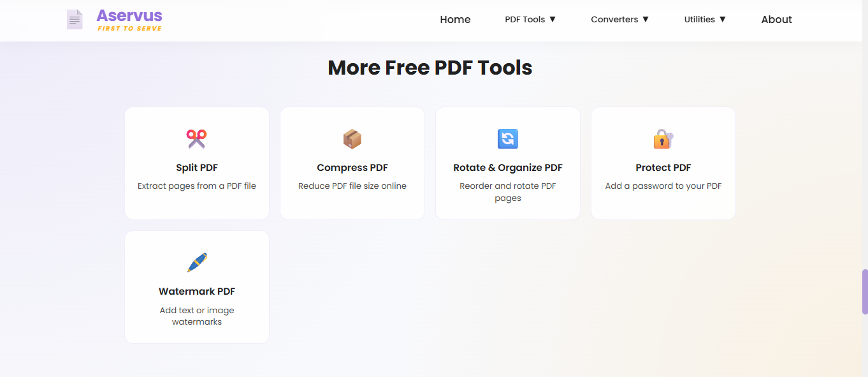Viewport: 868px width, 377px height.
Task: Click the Protect PDF title text
Action: click(663, 168)
